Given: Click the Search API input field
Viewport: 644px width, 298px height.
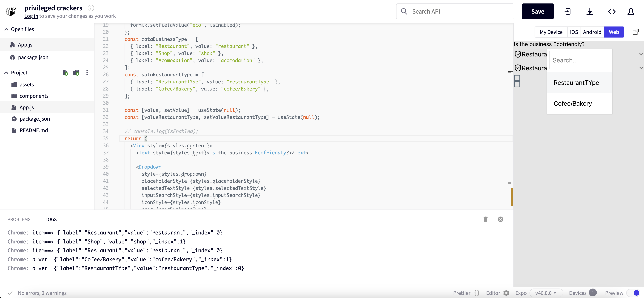Looking at the screenshot, I should click(455, 12).
